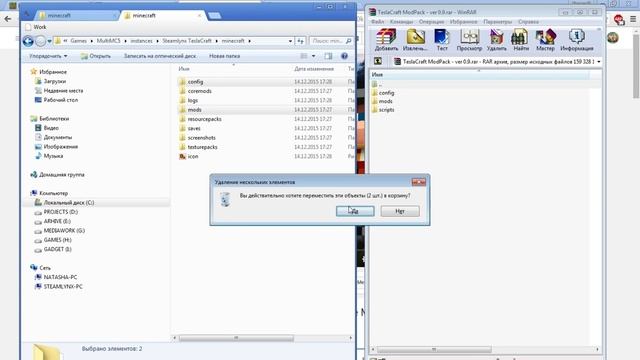Open WinRAR Info (Информация) icon

pyautogui.click(x=577, y=40)
